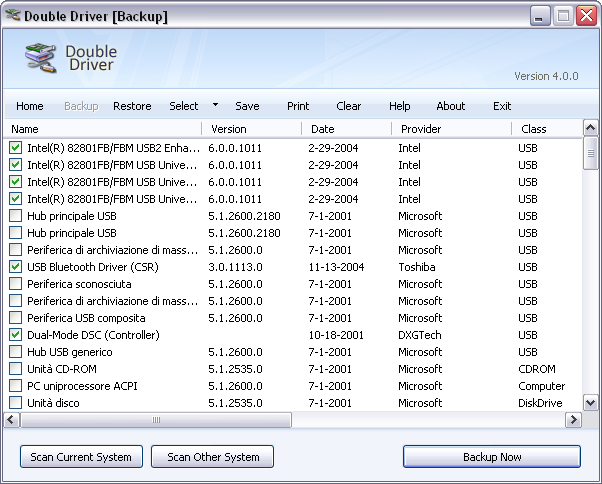Sort by the Class column header
This screenshot has height=484, width=602.
(547, 129)
